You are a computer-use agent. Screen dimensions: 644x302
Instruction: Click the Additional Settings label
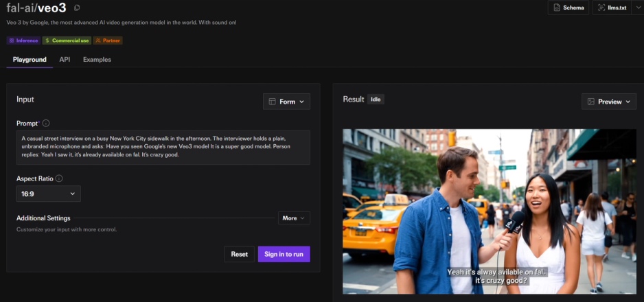click(x=43, y=218)
